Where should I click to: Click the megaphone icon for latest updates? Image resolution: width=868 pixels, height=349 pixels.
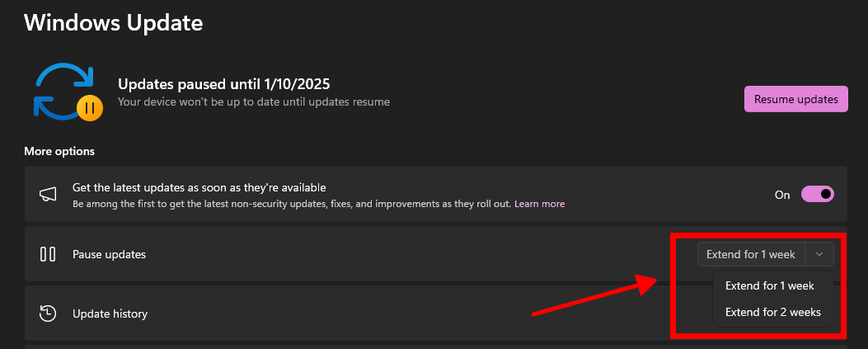coord(48,195)
